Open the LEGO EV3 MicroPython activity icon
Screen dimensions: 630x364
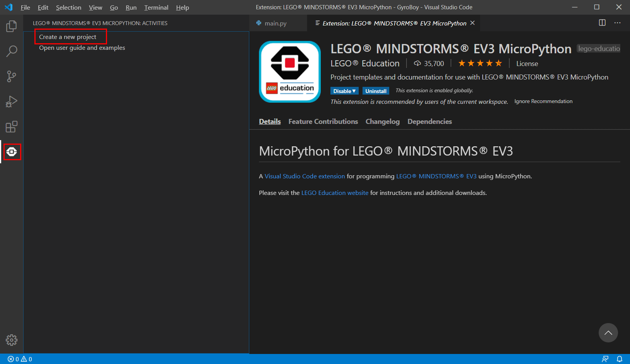(x=12, y=152)
